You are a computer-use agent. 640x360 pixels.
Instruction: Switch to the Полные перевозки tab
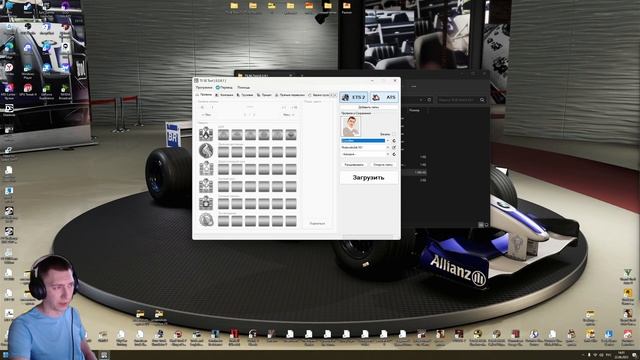point(290,95)
